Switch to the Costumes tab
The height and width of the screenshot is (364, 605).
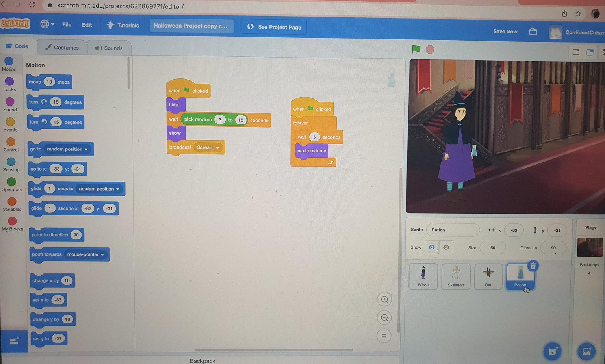(x=61, y=48)
